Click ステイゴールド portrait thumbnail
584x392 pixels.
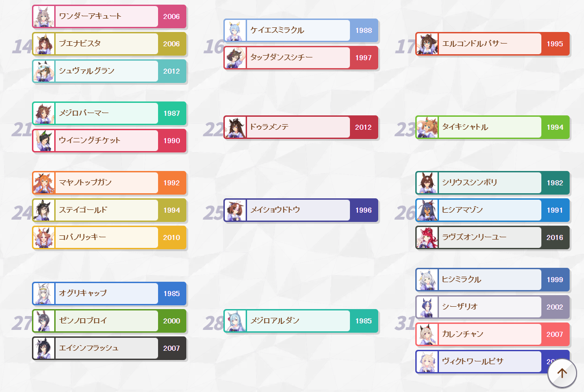click(x=44, y=210)
